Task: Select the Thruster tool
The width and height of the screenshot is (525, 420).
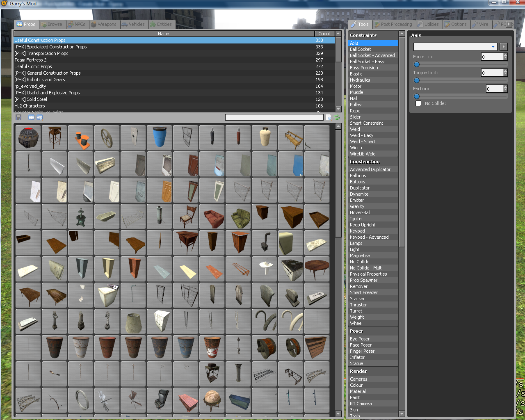Action: coord(358,305)
